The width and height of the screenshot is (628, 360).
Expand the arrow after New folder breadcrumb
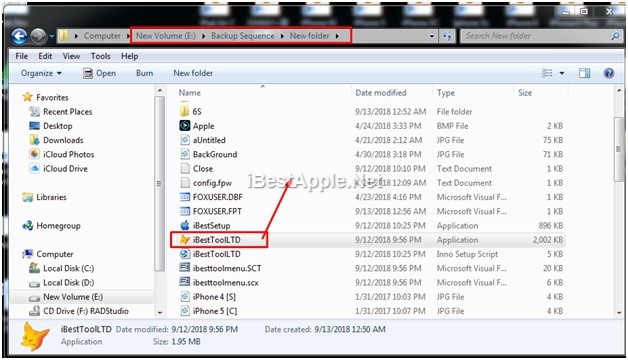coord(337,36)
